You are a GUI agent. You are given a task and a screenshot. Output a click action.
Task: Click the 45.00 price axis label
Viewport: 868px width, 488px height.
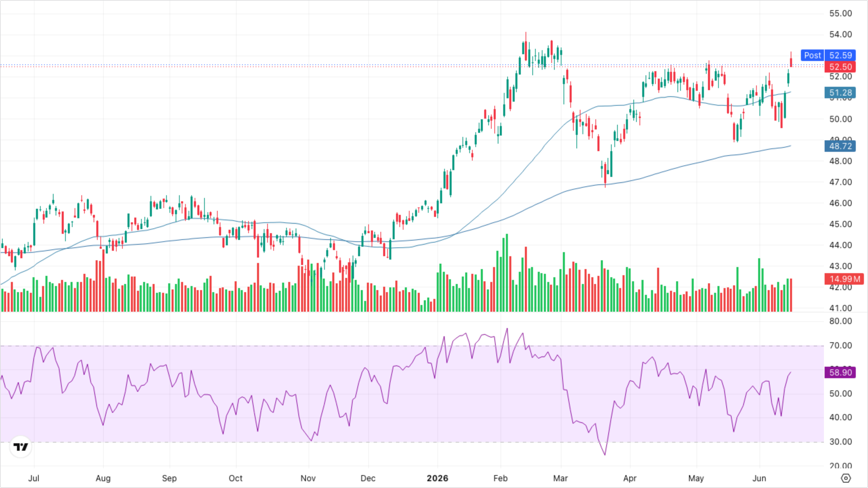click(x=841, y=224)
